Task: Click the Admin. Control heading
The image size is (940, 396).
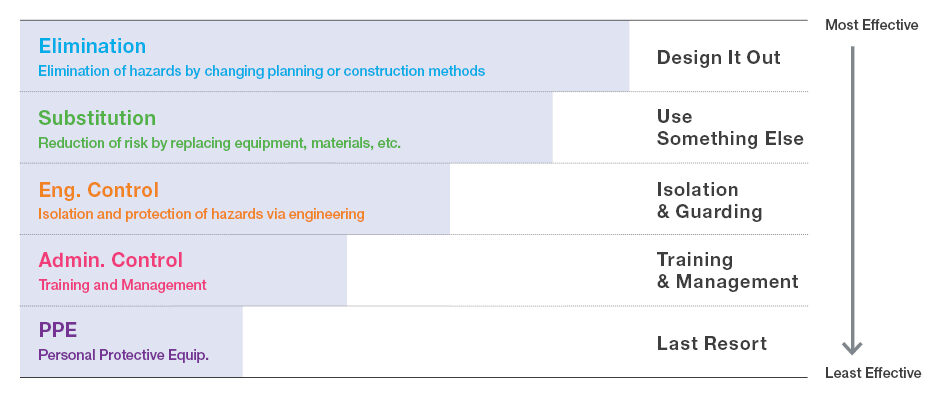Action: click(111, 261)
